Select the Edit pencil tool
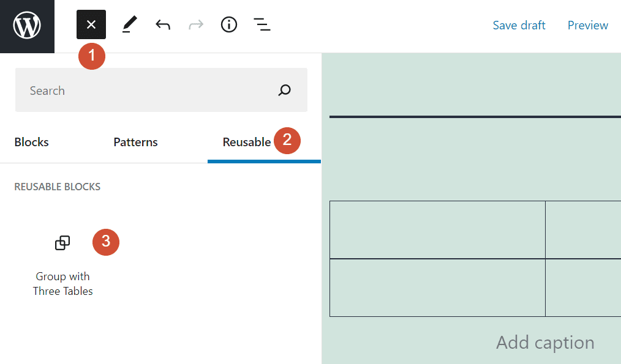This screenshot has width=621, height=364. 129,24
